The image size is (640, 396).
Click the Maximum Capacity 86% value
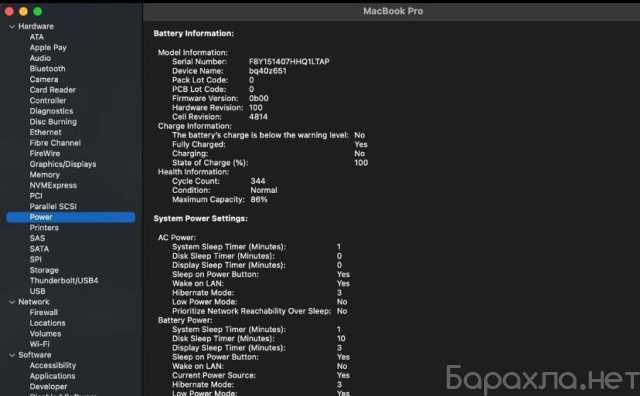tap(259, 200)
